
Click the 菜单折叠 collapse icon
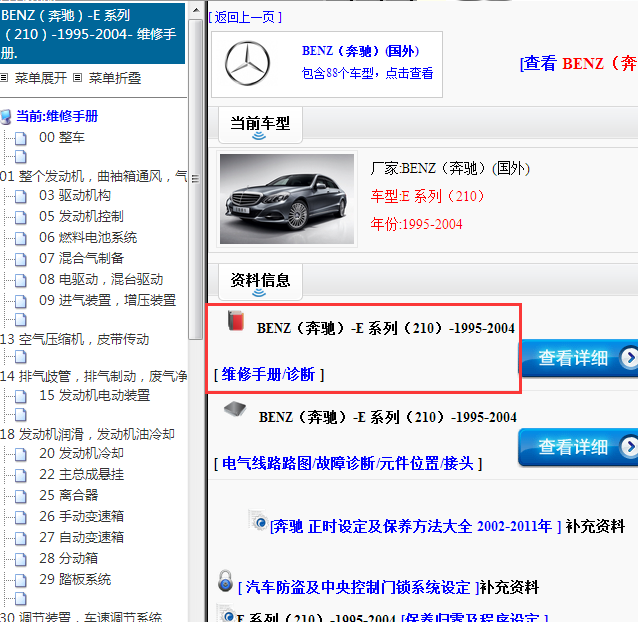pos(78,78)
